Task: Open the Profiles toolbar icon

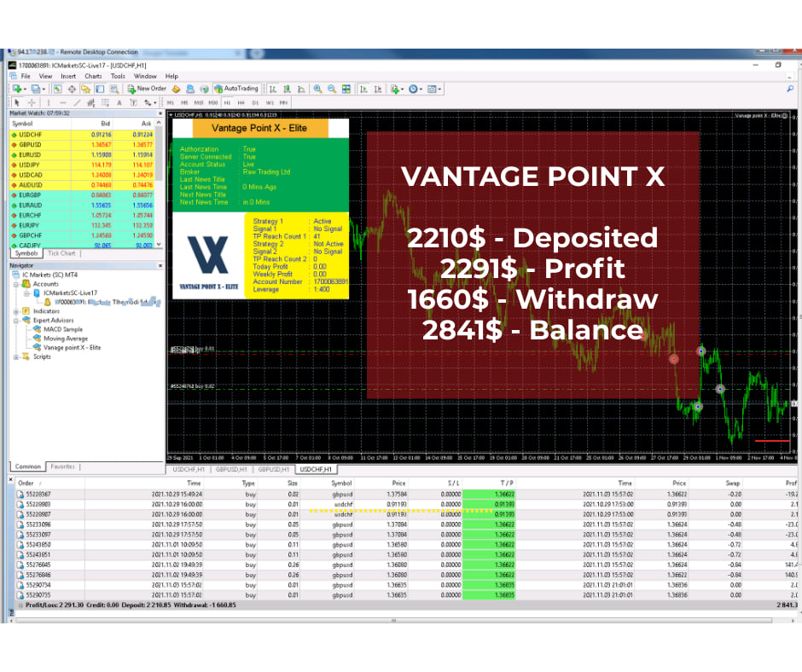Action: [x=36, y=89]
